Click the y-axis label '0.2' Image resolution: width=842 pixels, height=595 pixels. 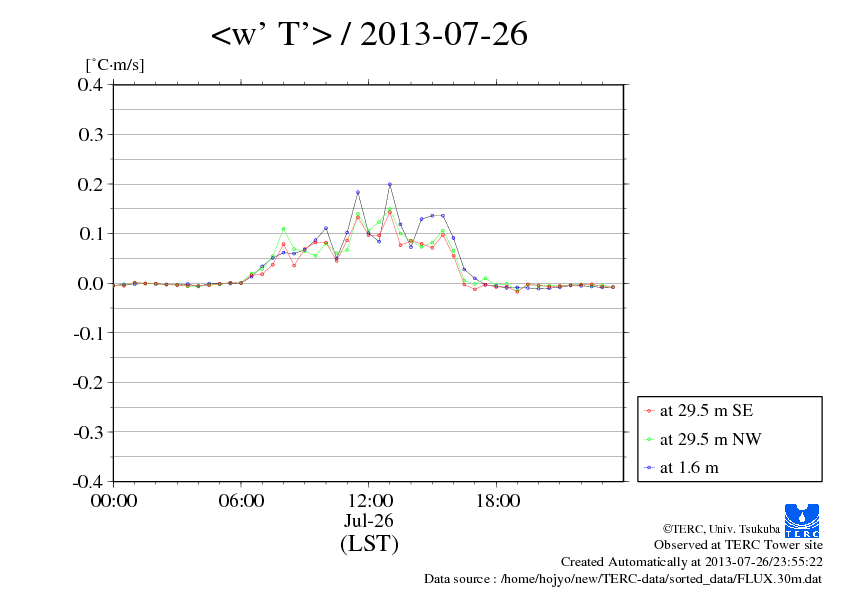90,184
